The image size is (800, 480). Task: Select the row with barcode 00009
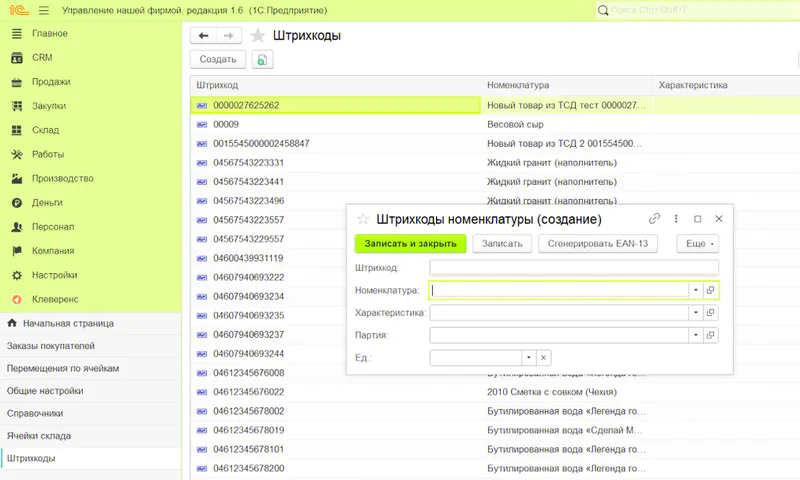[226, 124]
